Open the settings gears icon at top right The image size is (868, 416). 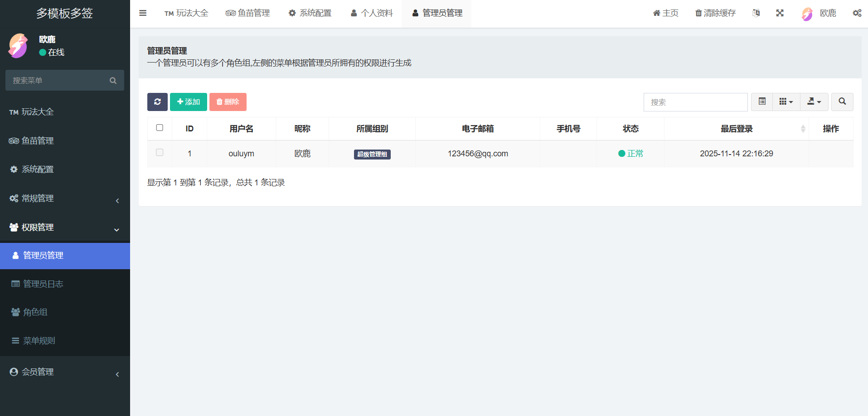click(857, 13)
